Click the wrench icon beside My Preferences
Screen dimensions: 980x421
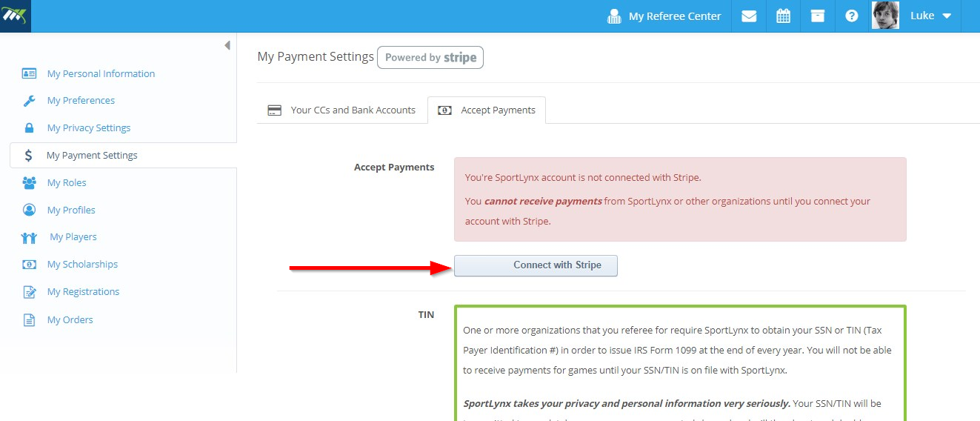[x=29, y=101]
